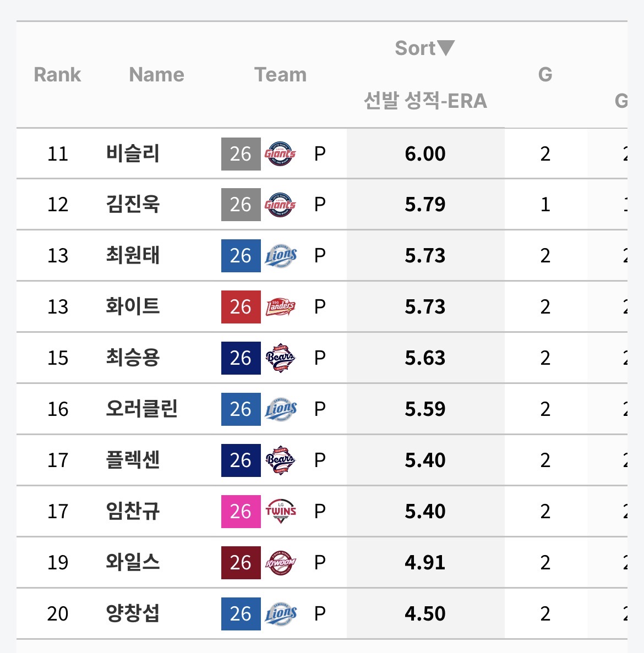The height and width of the screenshot is (653, 644).
Task: Sort by the 선발 성적-ERA column header
Action: coord(425,101)
